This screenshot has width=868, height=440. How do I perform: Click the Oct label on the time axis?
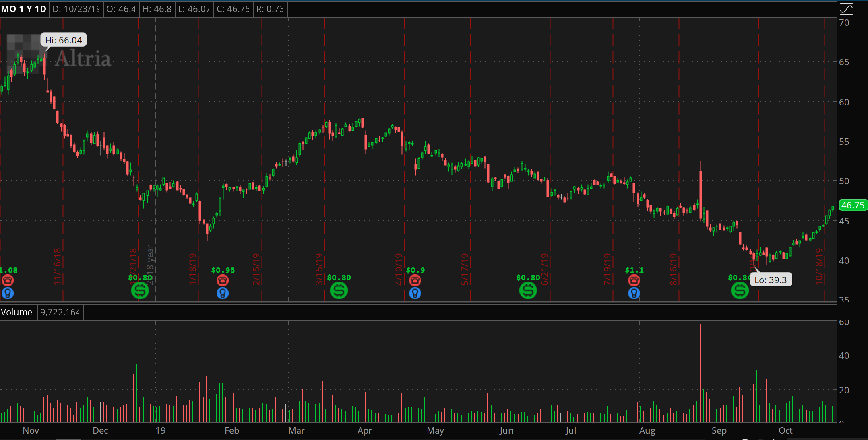pyautogui.click(x=785, y=430)
